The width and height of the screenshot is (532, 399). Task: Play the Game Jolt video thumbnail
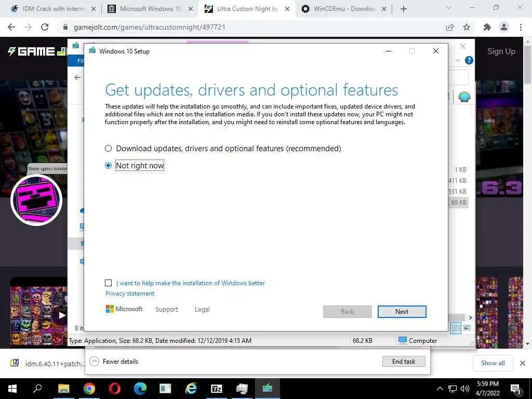coord(61,315)
